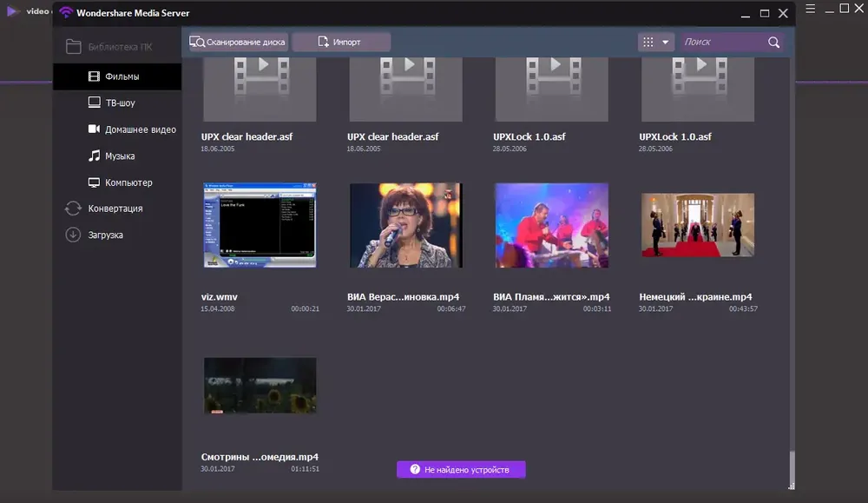Open Домашнее видео camera icon
The width and height of the screenshot is (868, 503).
pyautogui.click(x=94, y=129)
